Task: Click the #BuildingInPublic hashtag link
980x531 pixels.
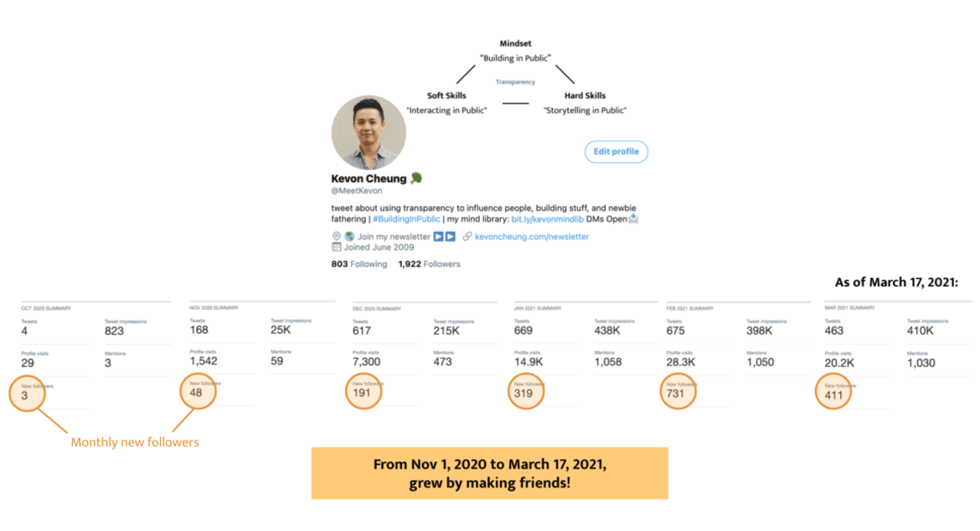Action: pyautogui.click(x=406, y=219)
